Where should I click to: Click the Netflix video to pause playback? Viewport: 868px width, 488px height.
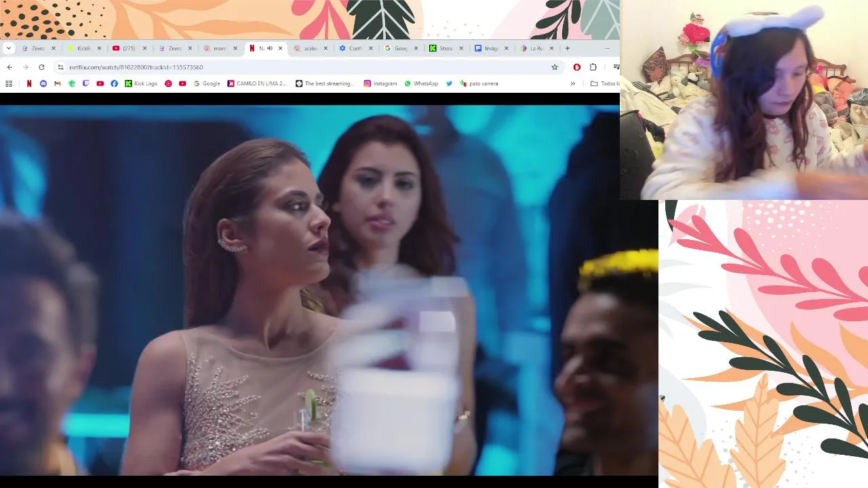coord(329,290)
